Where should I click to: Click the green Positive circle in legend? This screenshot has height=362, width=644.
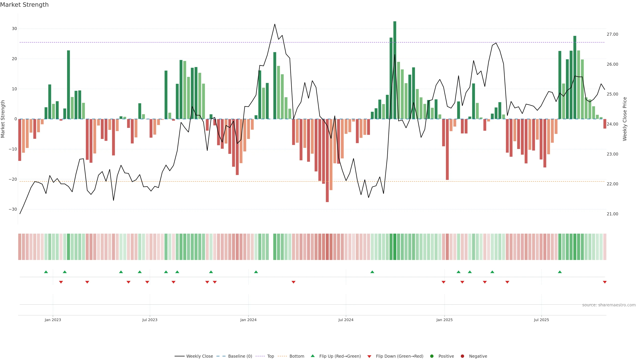[432, 356]
